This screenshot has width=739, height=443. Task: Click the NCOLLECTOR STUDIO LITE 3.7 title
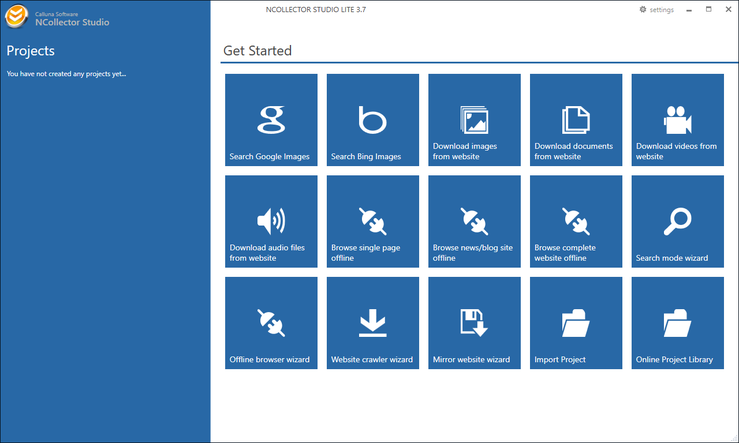point(316,9)
